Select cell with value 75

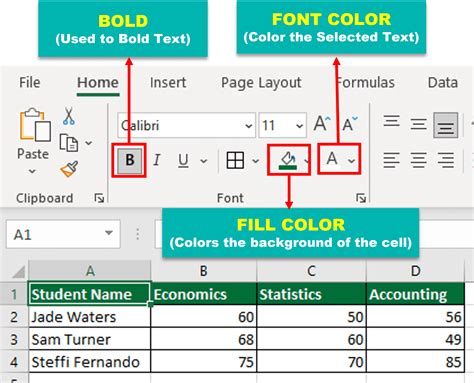click(x=204, y=362)
